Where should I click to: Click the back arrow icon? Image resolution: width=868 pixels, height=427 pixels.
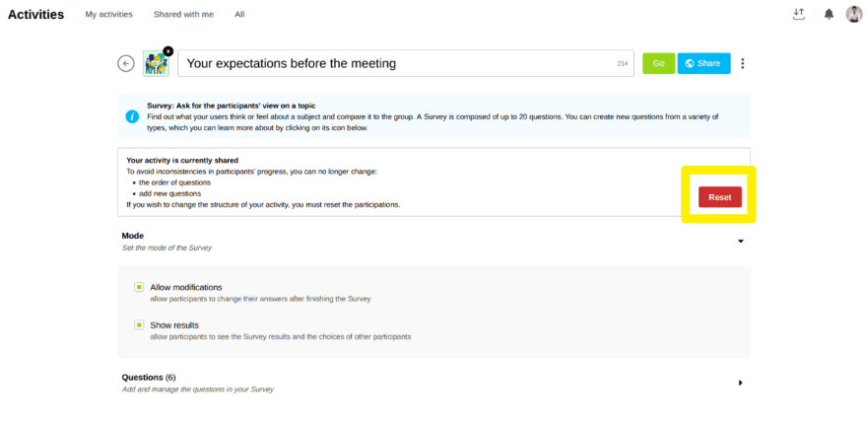pyautogui.click(x=126, y=63)
